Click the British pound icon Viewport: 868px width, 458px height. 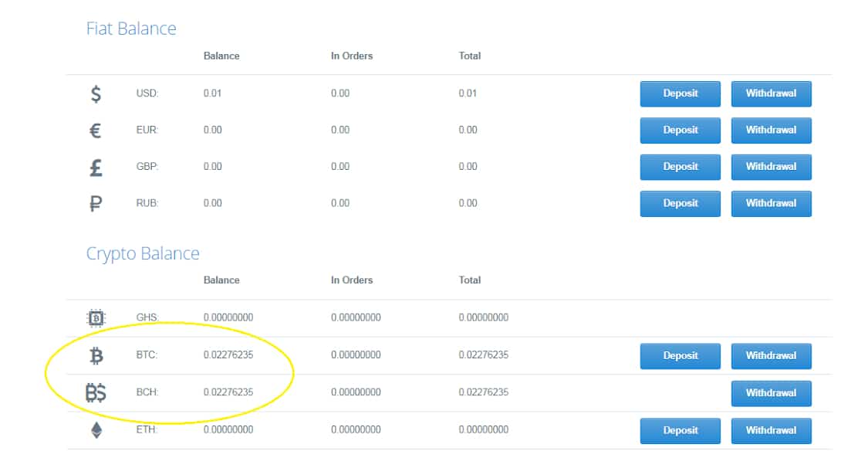(x=96, y=167)
